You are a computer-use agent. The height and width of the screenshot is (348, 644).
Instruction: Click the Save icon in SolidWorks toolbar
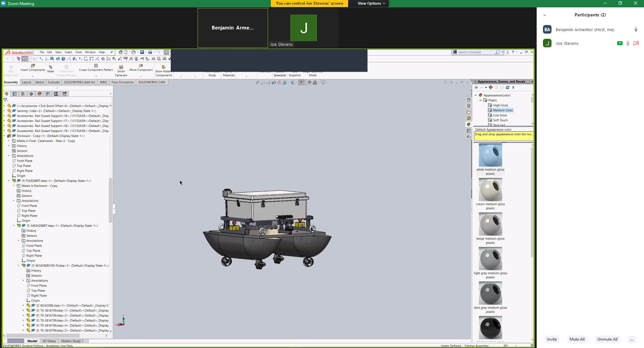pos(142,52)
